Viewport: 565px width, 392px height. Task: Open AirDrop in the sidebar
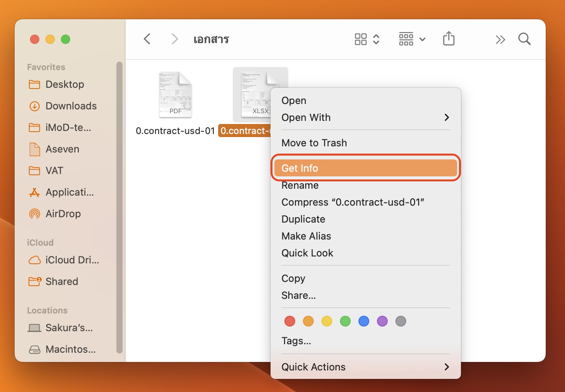[x=63, y=214]
